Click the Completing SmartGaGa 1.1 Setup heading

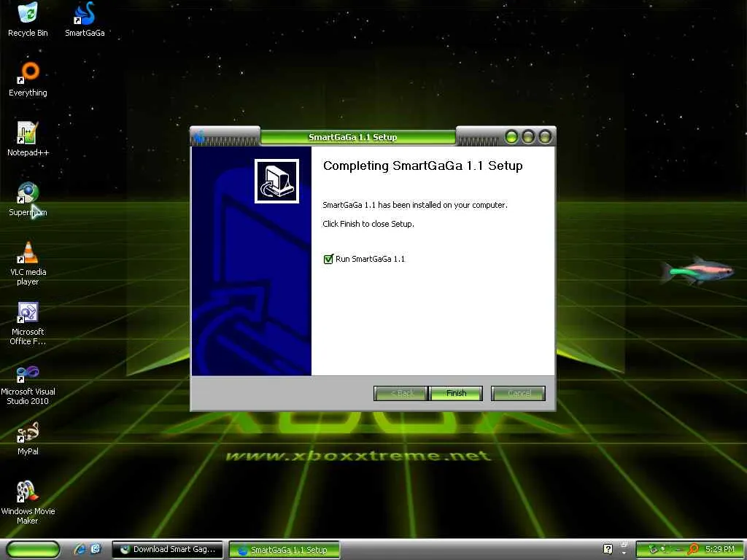click(422, 166)
